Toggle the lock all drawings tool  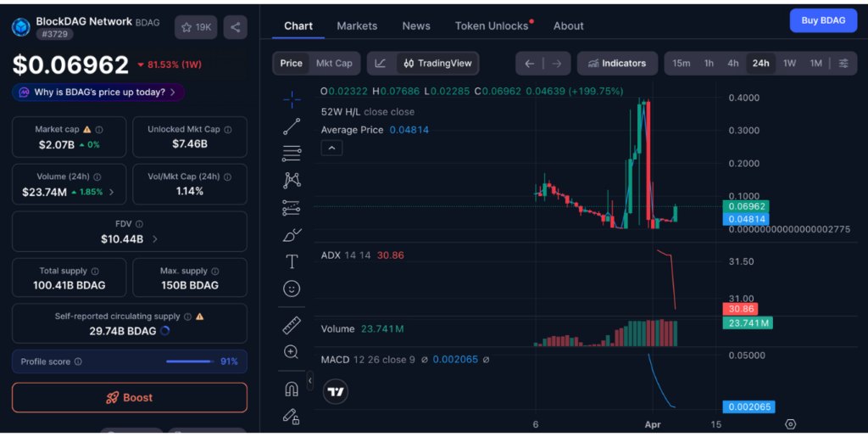[x=292, y=417]
